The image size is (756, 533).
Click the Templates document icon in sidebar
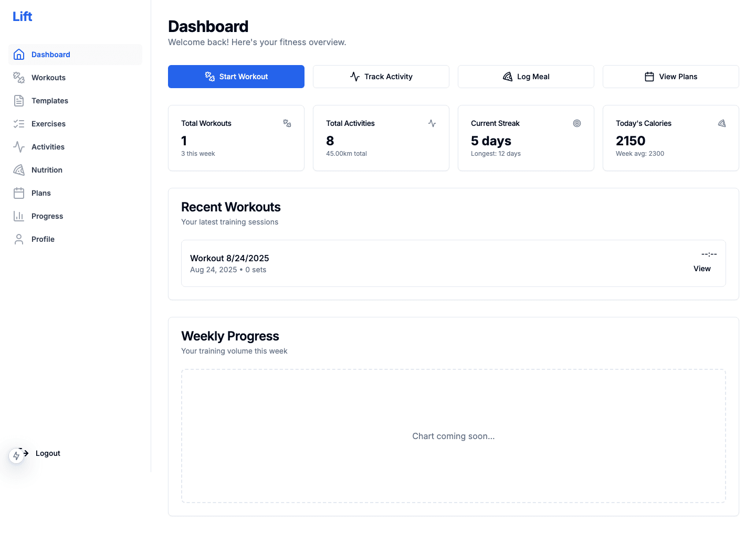[19, 100]
